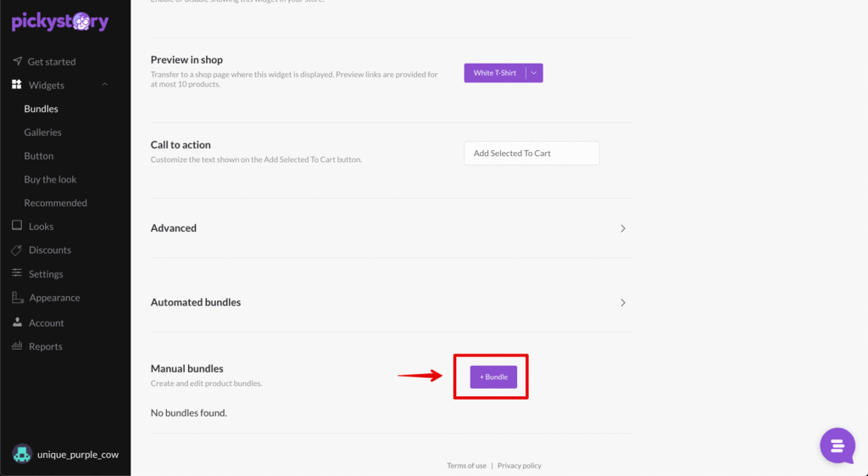Open Account from the sidebar

tap(47, 322)
